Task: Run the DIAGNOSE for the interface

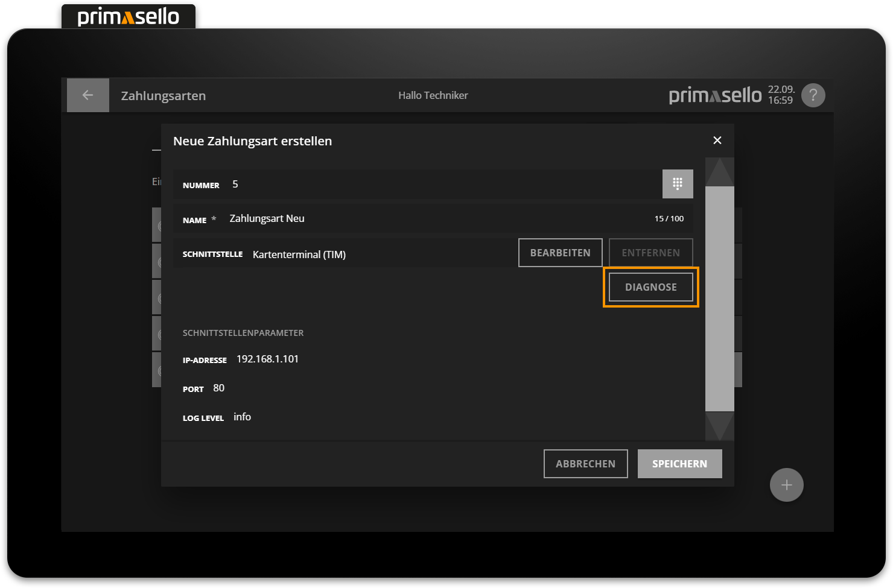Action: tap(650, 287)
